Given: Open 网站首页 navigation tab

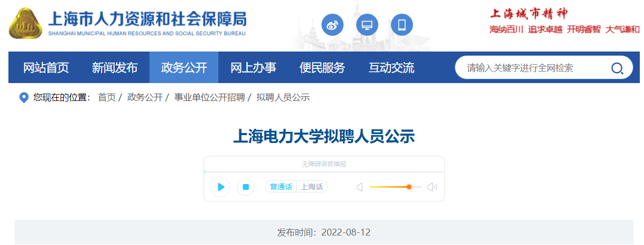Looking at the screenshot, I should (46, 67).
